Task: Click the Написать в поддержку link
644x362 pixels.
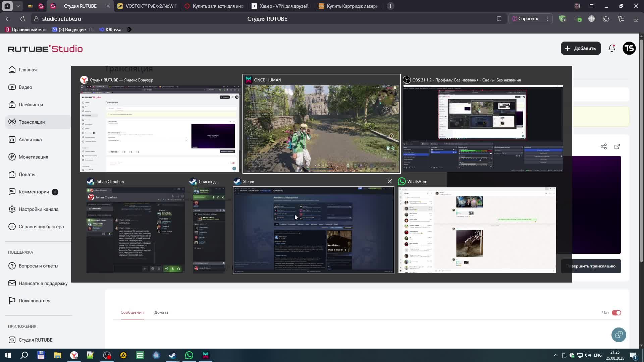Action: pos(43,283)
